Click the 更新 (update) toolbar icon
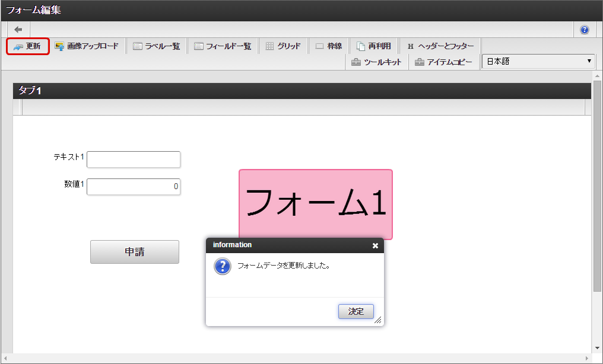Viewport: 603px width, 364px height. 27,46
